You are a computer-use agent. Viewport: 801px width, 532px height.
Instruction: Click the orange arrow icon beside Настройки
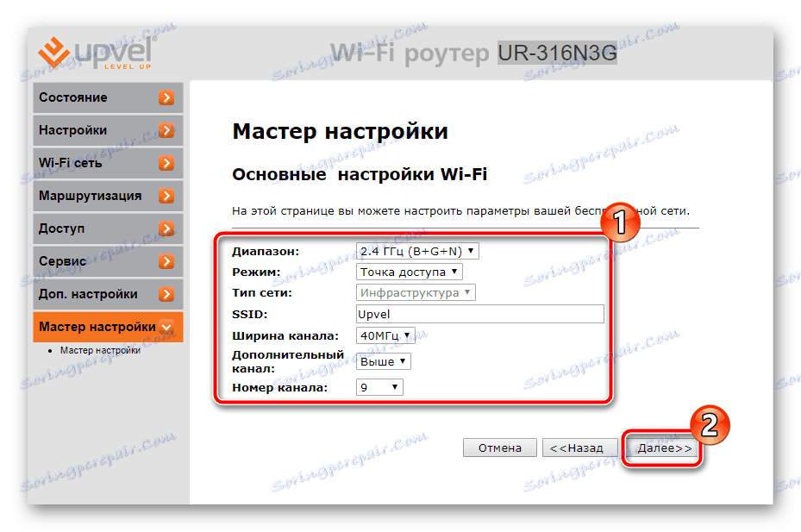pyautogui.click(x=166, y=130)
